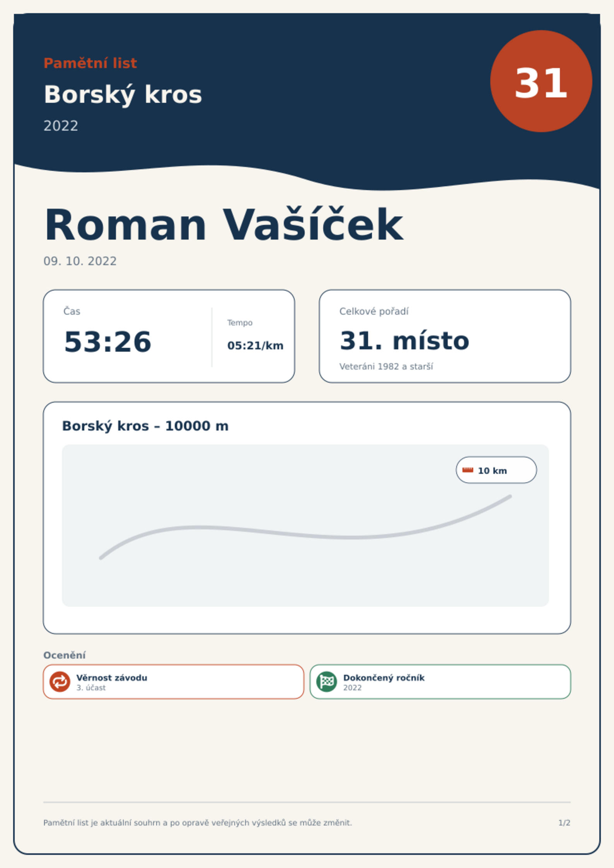Click the Borský kros title in header
614x868 pixels.
click(x=123, y=95)
